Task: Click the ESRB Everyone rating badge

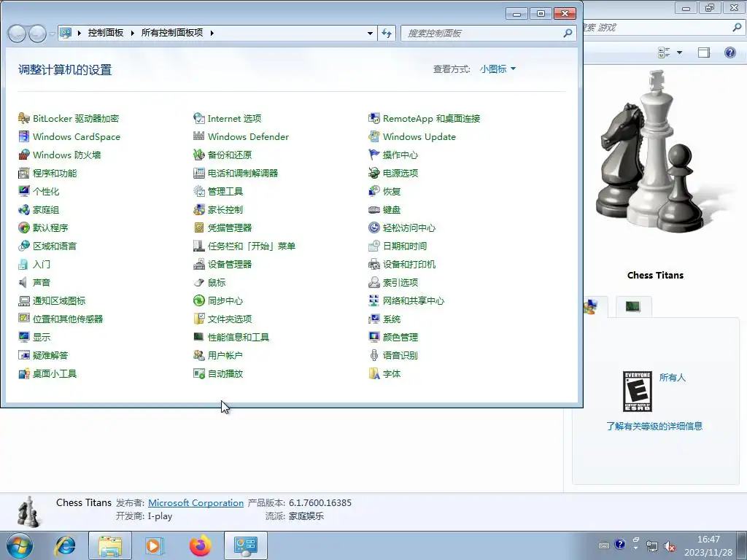Action: click(x=638, y=392)
